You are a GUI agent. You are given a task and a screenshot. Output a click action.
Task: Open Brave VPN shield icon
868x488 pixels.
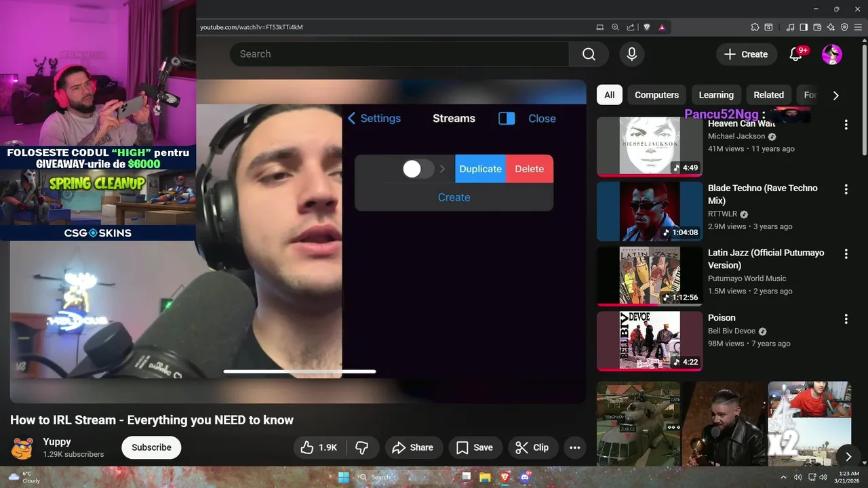tap(844, 27)
